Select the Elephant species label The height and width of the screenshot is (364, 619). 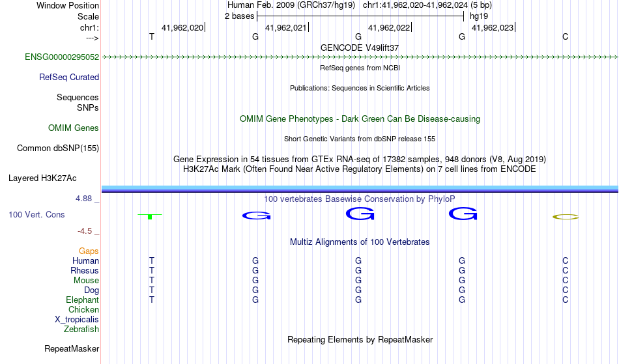click(83, 300)
